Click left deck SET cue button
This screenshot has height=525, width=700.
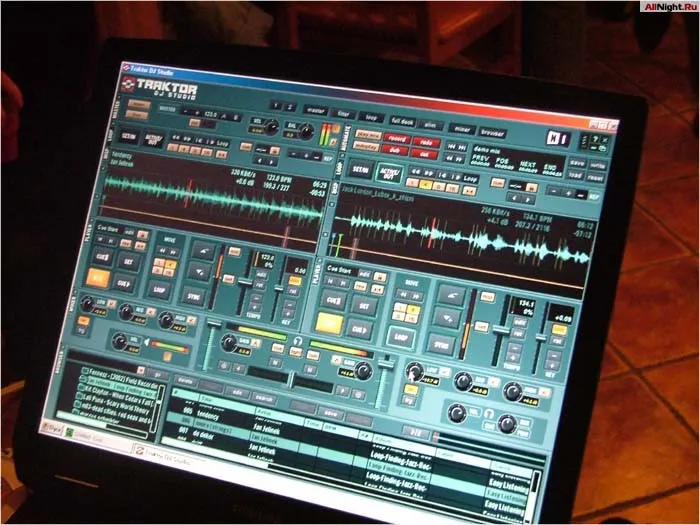click(129, 262)
